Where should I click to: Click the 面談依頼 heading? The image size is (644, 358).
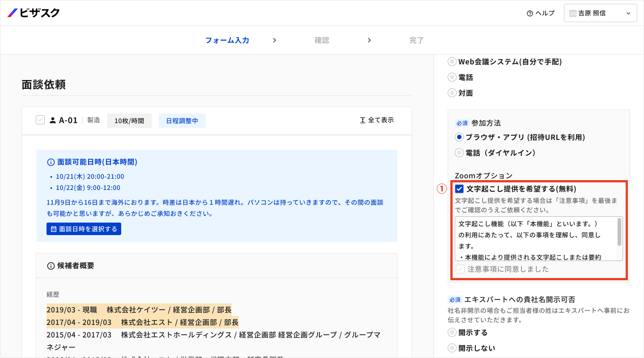44,84
